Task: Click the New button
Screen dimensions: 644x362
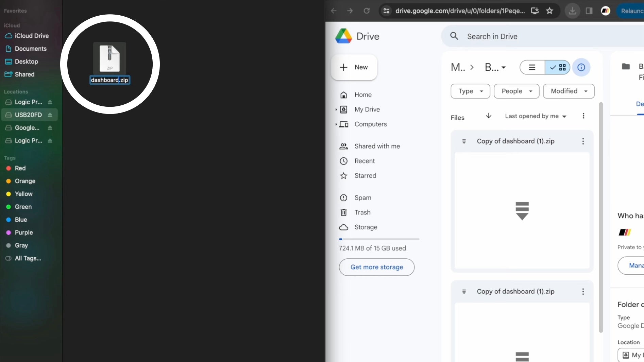Action: (x=354, y=67)
